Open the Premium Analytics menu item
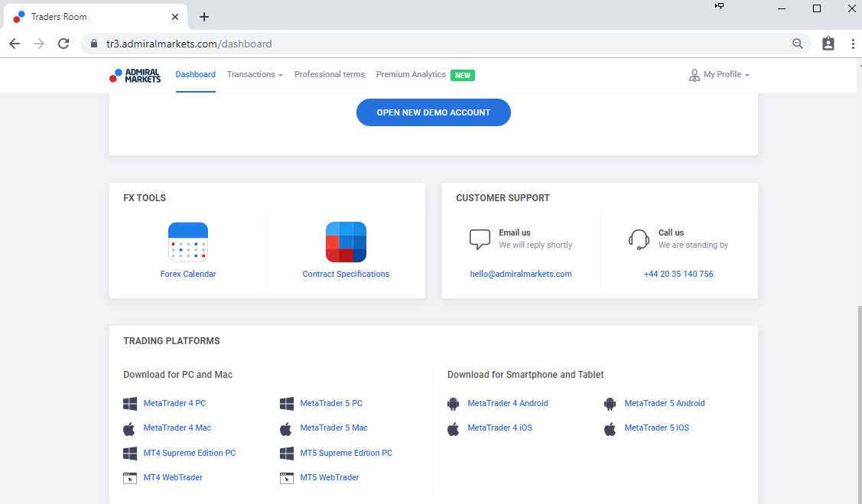 [x=411, y=75]
